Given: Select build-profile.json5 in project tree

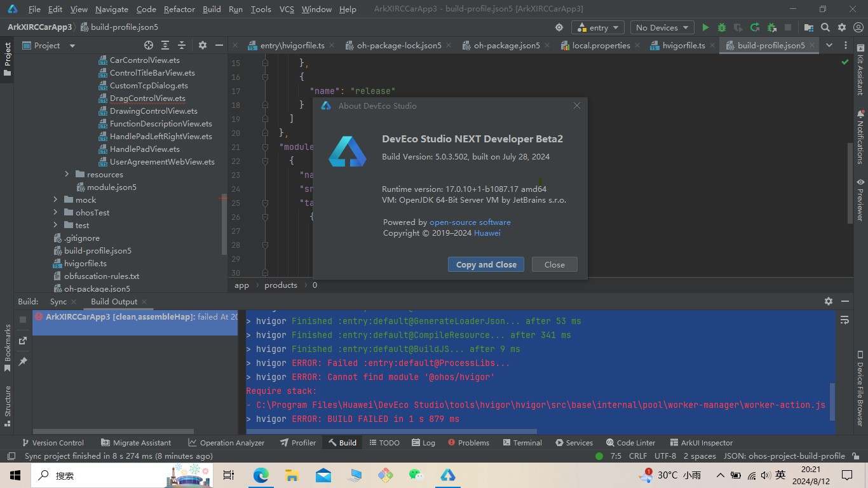Looking at the screenshot, I should 98,250.
